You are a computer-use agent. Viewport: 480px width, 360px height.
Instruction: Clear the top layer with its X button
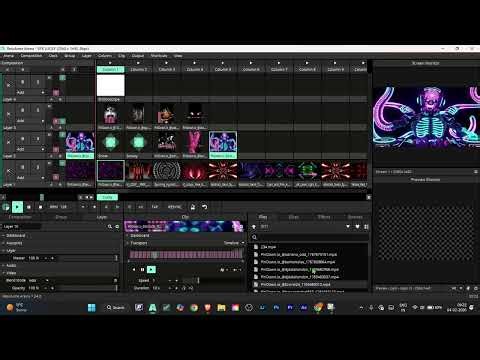click(8, 85)
